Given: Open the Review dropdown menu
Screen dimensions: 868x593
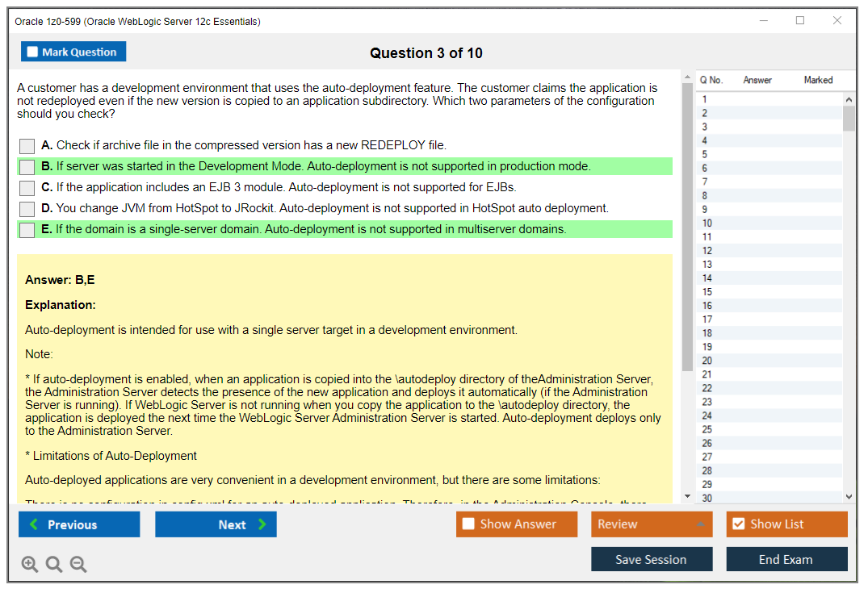Looking at the screenshot, I should tap(651, 524).
